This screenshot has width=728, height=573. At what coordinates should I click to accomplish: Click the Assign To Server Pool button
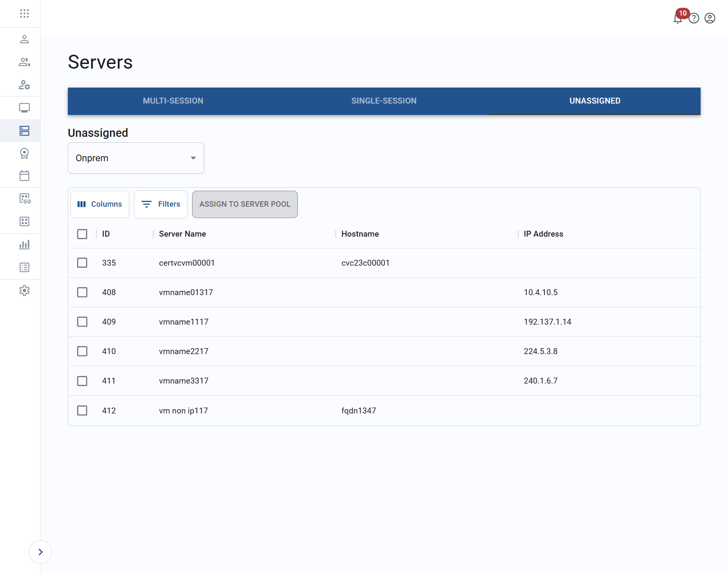click(245, 204)
